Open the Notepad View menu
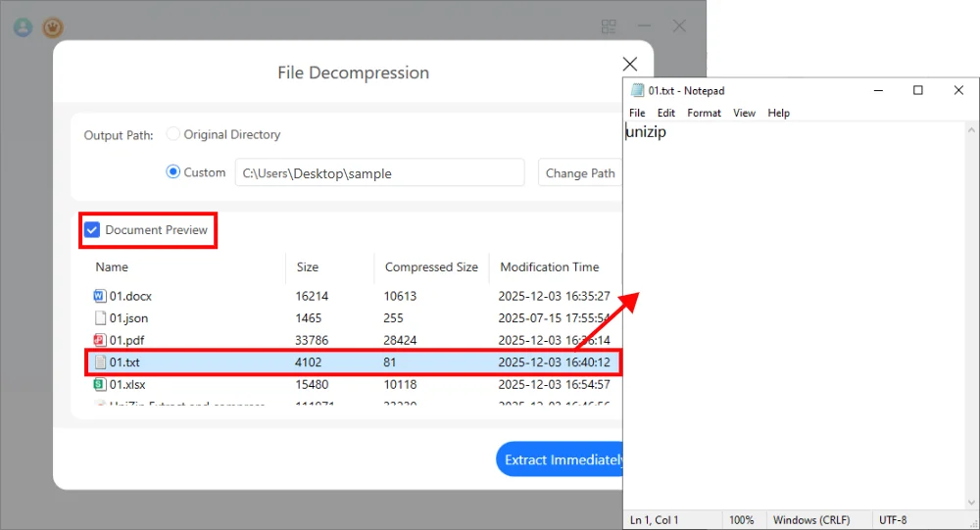Image resolution: width=980 pixels, height=530 pixels. click(744, 114)
